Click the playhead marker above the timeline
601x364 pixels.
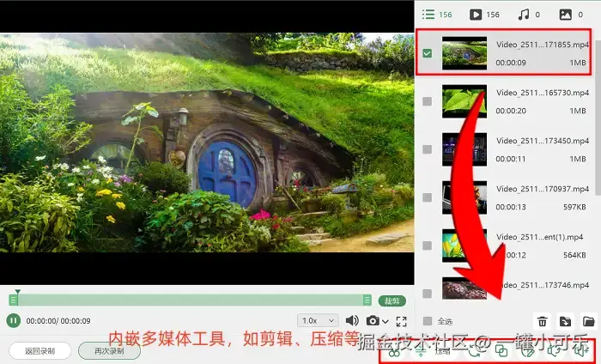[x=18, y=292]
